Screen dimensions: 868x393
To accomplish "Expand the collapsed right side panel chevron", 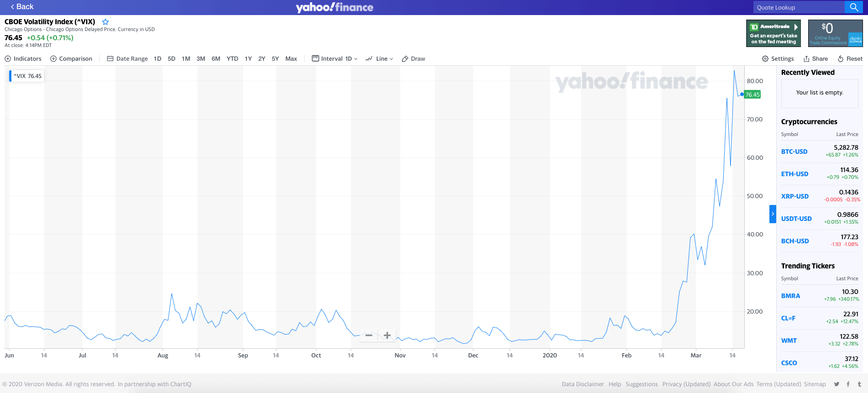I will click(x=773, y=214).
